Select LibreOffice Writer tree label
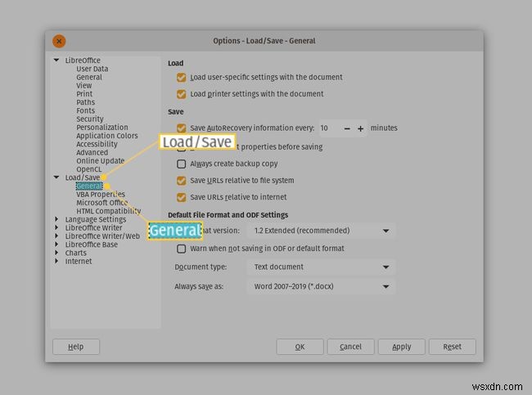The image size is (532, 395). [93, 227]
